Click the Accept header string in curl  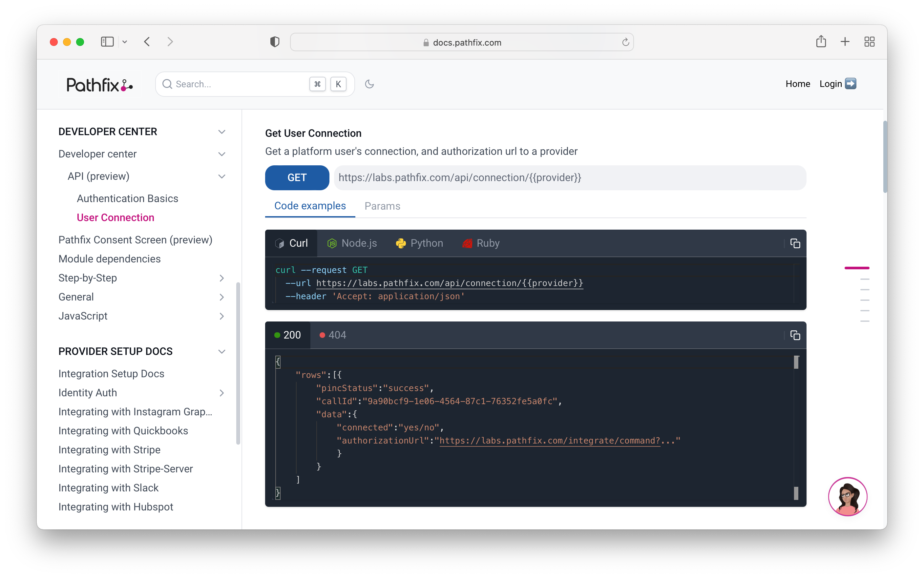(x=398, y=297)
